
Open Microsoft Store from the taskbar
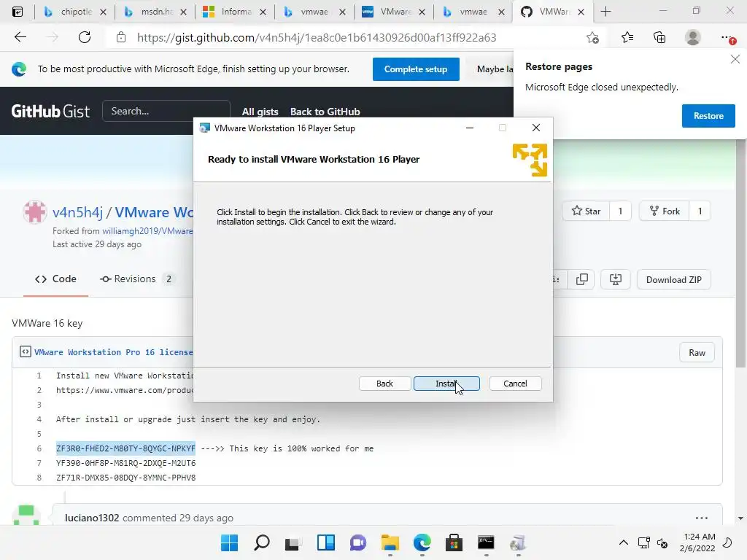[454, 542]
